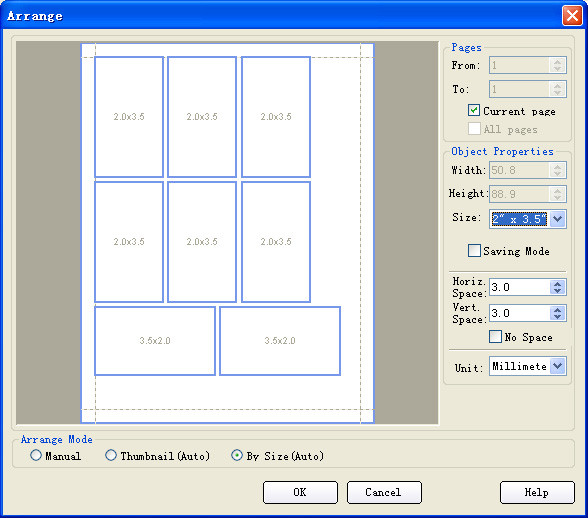The image size is (588, 518).
Task: Increase Horiz. Space with up arrow
Action: (x=558, y=284)
